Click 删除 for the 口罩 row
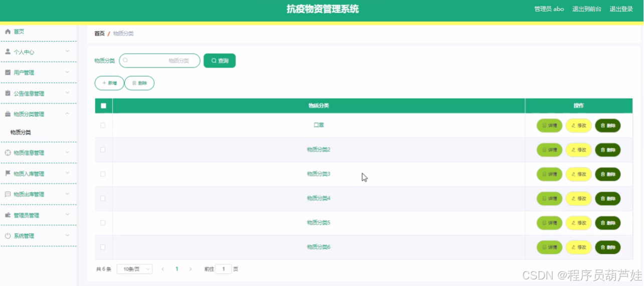 608,126
